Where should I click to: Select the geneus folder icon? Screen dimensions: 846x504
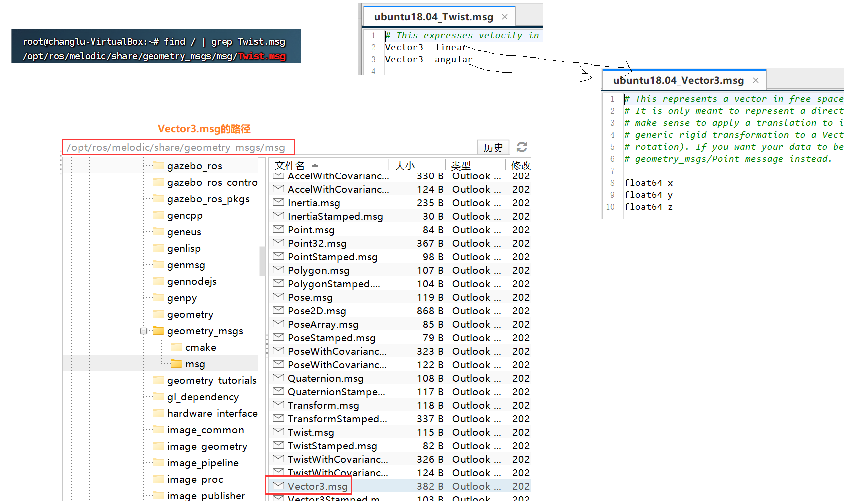click(158, 232)
